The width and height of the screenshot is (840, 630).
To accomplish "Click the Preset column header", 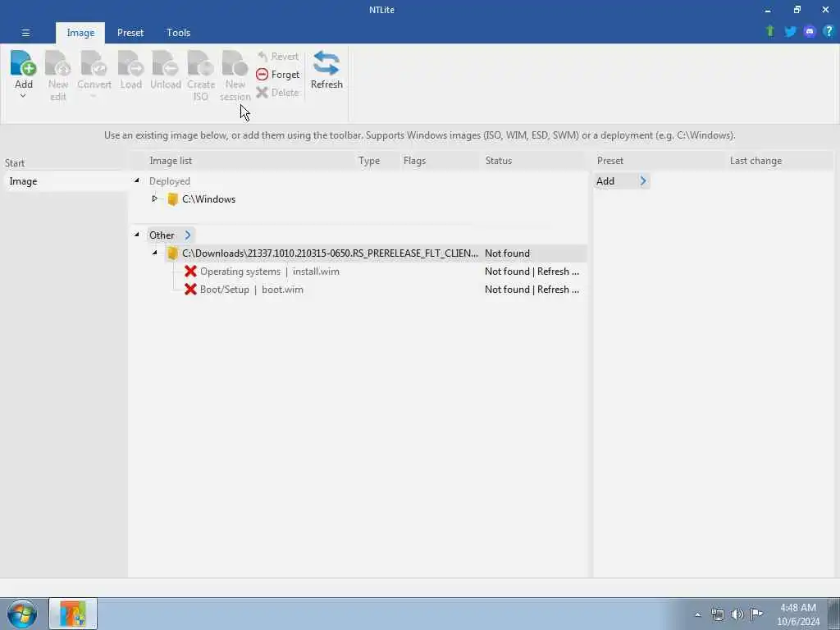I will click(x=610, y=161).
